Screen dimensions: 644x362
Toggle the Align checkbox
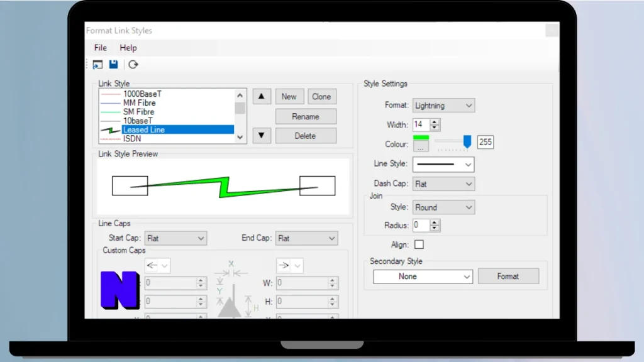419,244
